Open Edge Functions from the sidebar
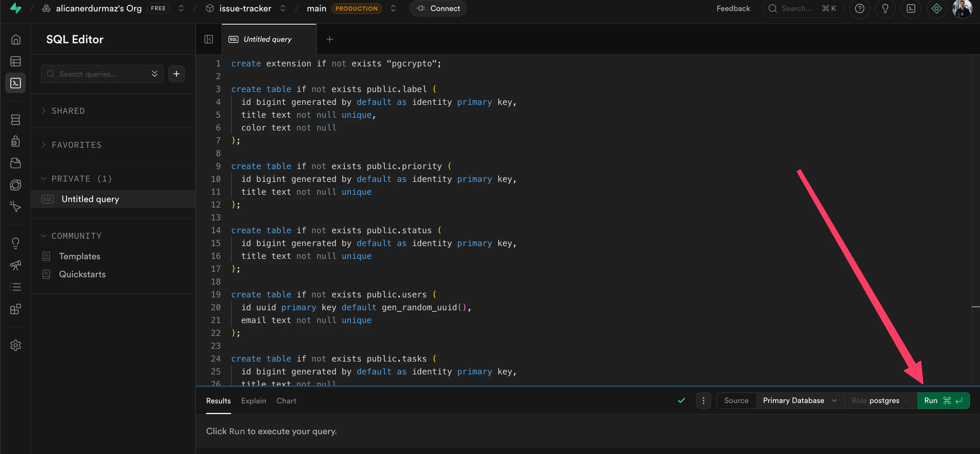Screen dimensions: 980x454 [16, 185]
